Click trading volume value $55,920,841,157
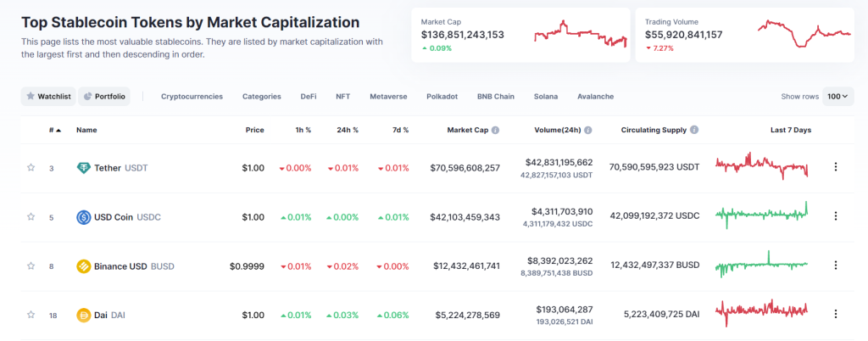This screenshot has height=341, width=868. [x=684, y=35]
